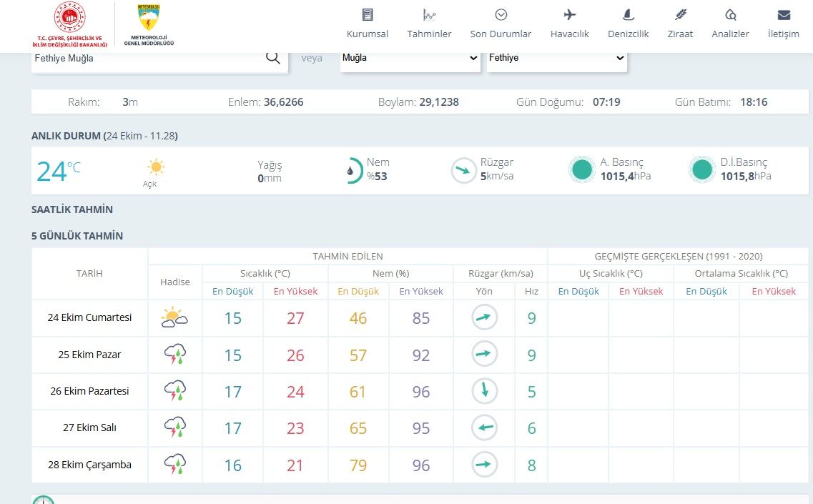Viewport: 813px width, 504px height.
Task: Click the 5 GÜNLÜK TAHMİN heading
Action: pos(77,236)
